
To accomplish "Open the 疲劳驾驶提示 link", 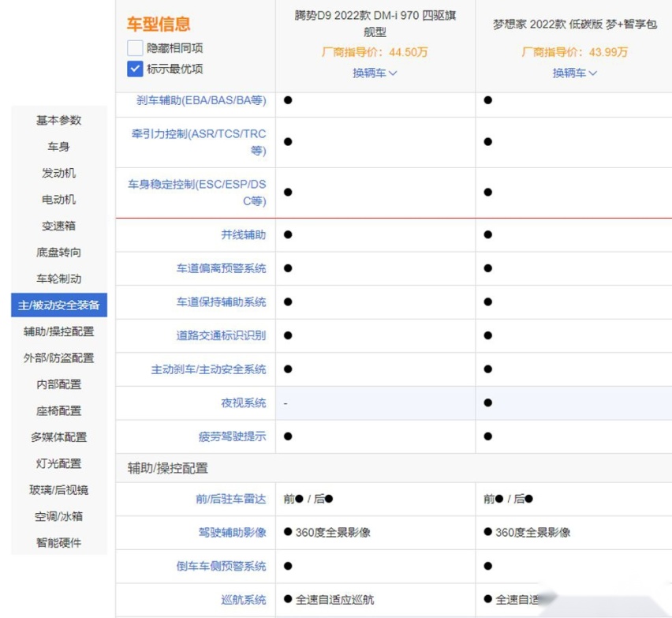I will 233,436.
